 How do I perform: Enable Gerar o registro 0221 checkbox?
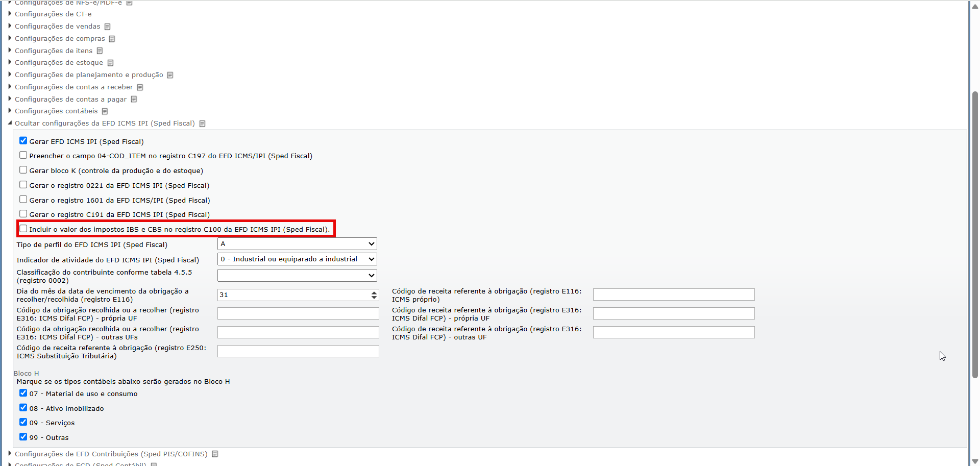coord(23,184)
